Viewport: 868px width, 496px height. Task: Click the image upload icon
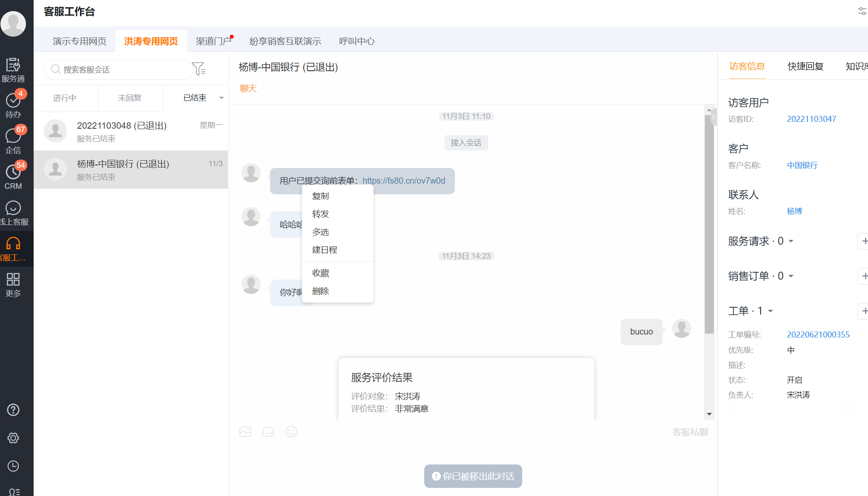click(245, 432)
